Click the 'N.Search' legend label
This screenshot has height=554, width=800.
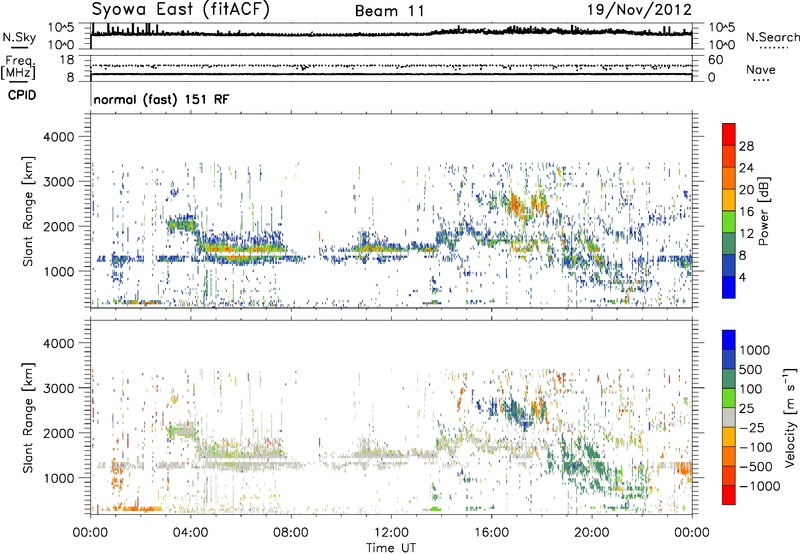click(x=772, y=37)
